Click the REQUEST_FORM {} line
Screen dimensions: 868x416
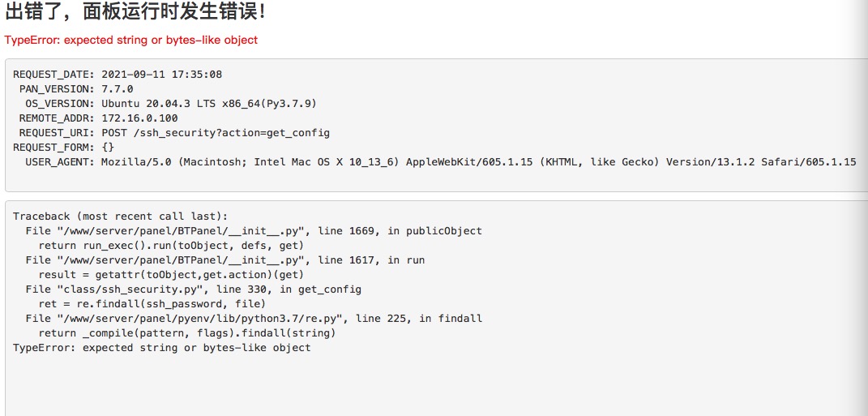[x=64, y=148]
